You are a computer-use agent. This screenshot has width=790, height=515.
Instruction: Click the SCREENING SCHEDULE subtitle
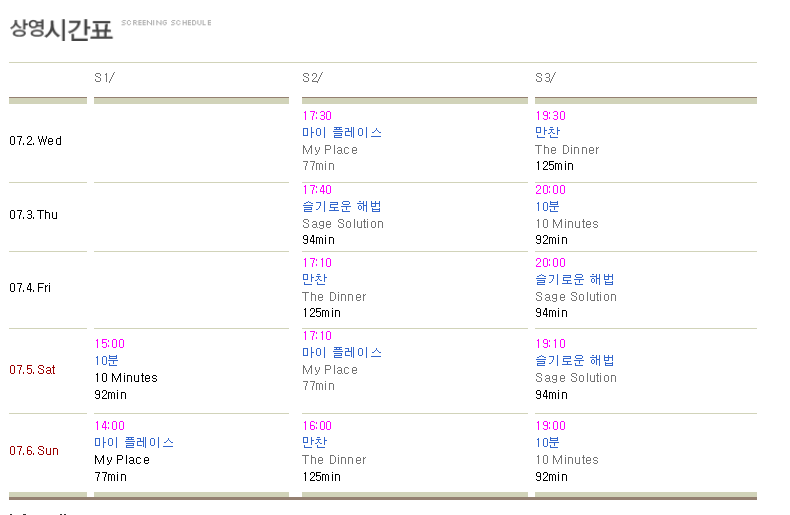tap(166, 23)
